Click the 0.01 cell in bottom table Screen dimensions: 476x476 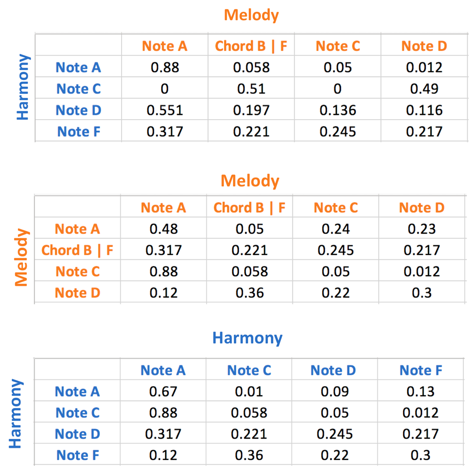249,391
